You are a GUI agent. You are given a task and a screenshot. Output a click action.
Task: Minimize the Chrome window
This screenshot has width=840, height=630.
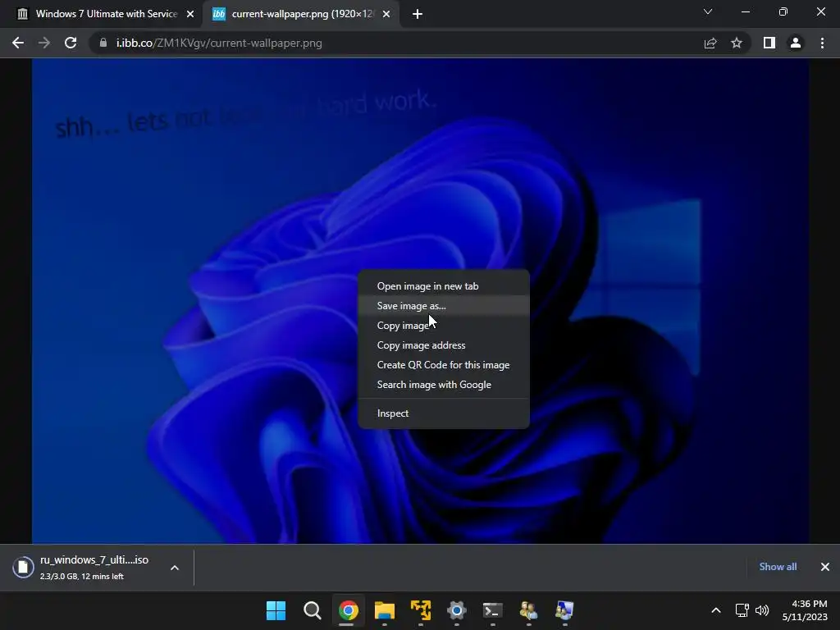click(745, 11)
